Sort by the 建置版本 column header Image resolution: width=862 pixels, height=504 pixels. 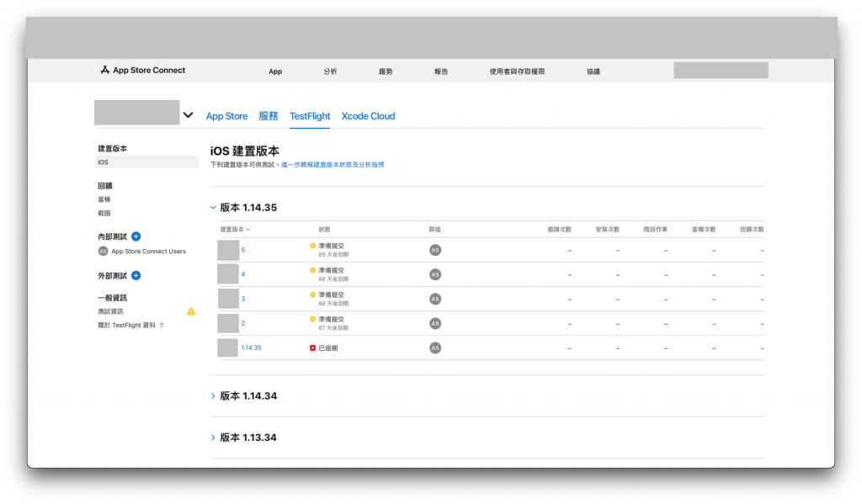(x=236, y=229)
